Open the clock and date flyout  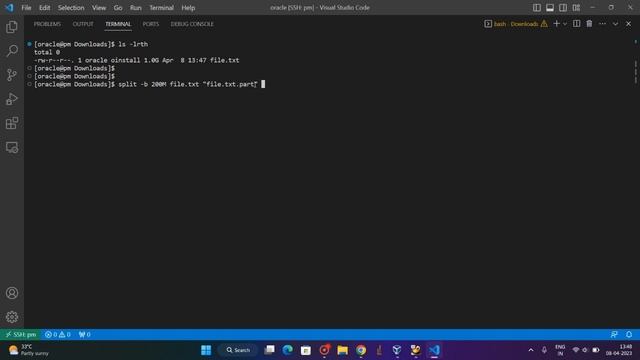coord(620,350)
